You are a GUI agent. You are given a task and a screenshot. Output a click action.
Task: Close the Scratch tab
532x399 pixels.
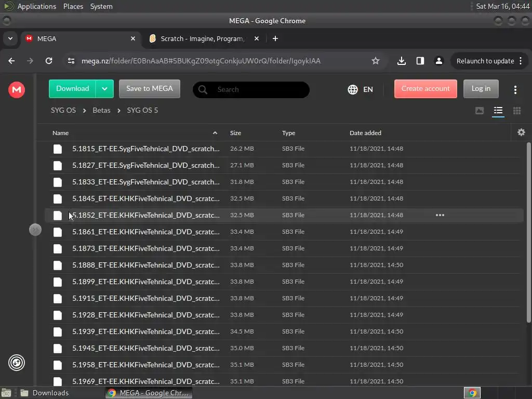click(x=257, y=38)
